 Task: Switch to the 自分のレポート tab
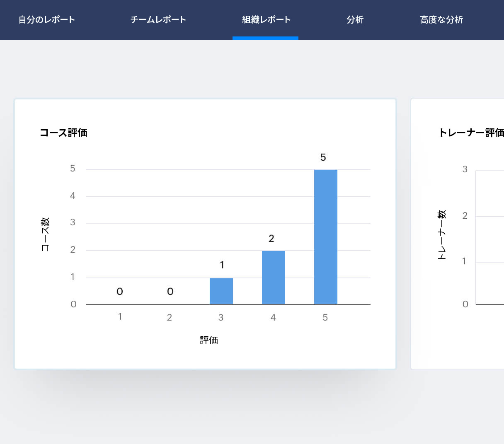tap(46, 19)
